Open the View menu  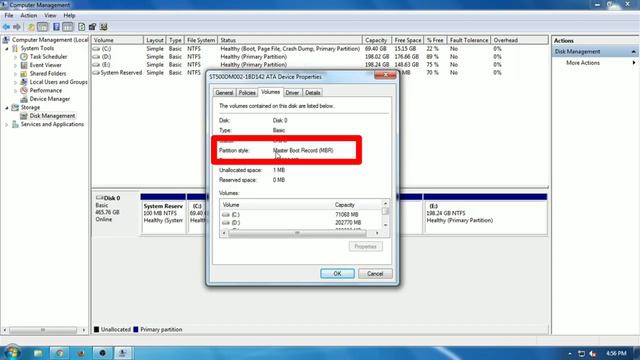50,16
